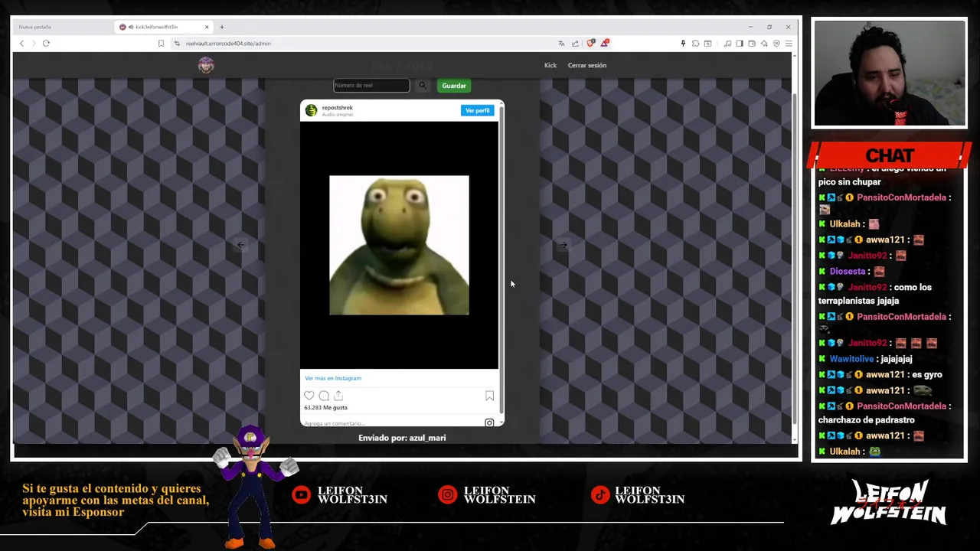Reload the page with the refresh icon

point(46,44)
